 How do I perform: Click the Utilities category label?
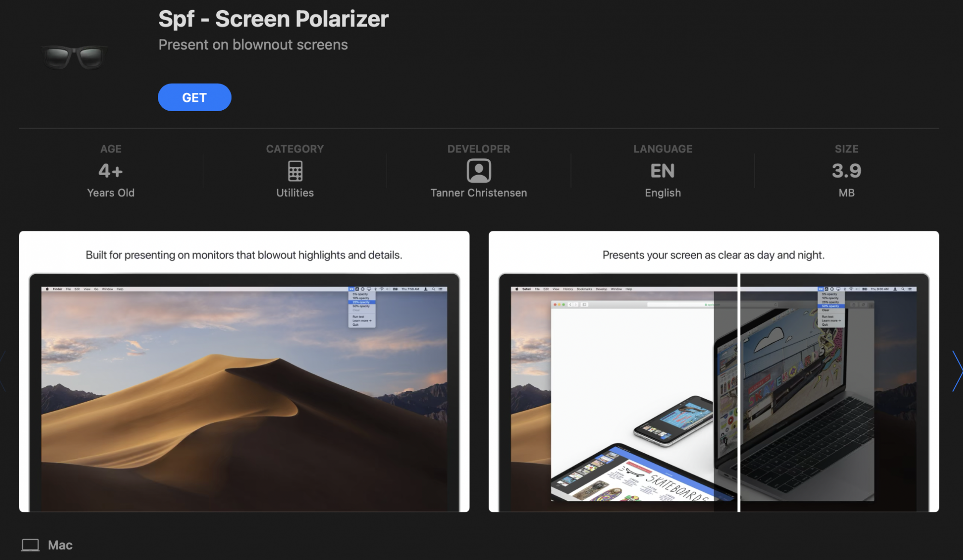tap(295, 193)
